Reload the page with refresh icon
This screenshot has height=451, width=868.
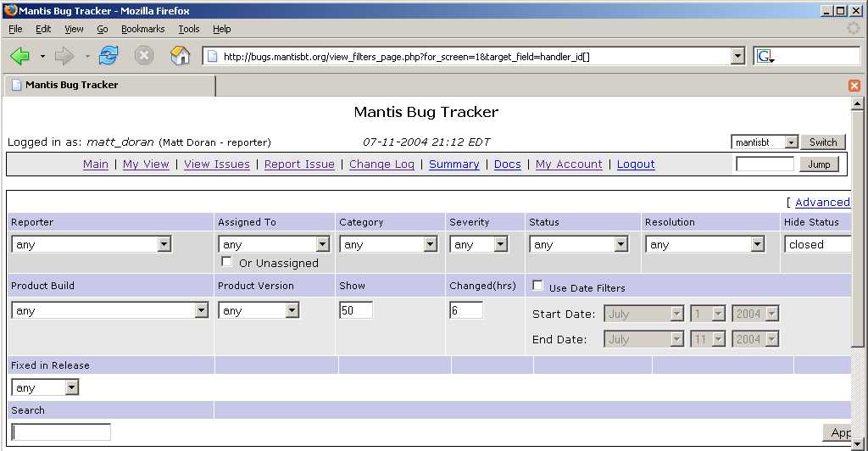[x=108, y=55]
